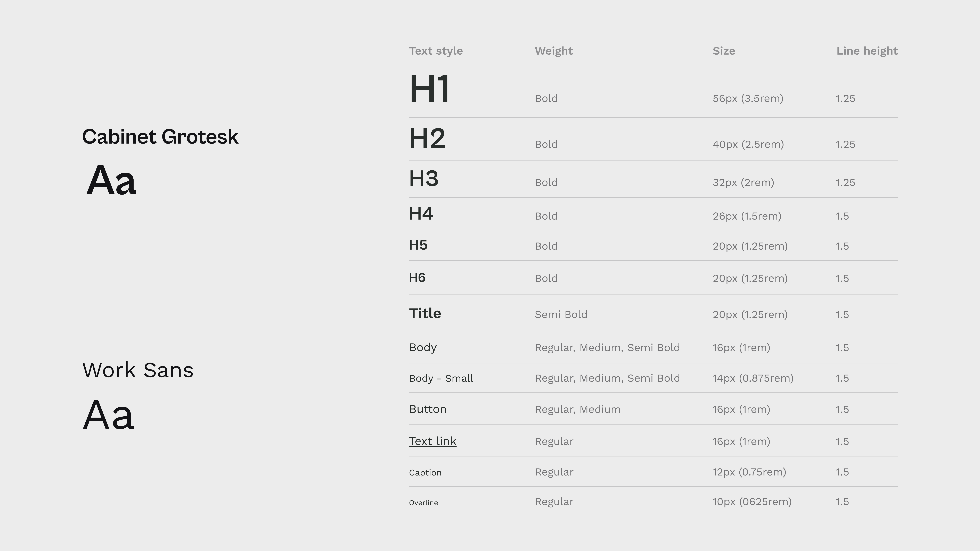Click the Size column header

(x=724, y=51)
